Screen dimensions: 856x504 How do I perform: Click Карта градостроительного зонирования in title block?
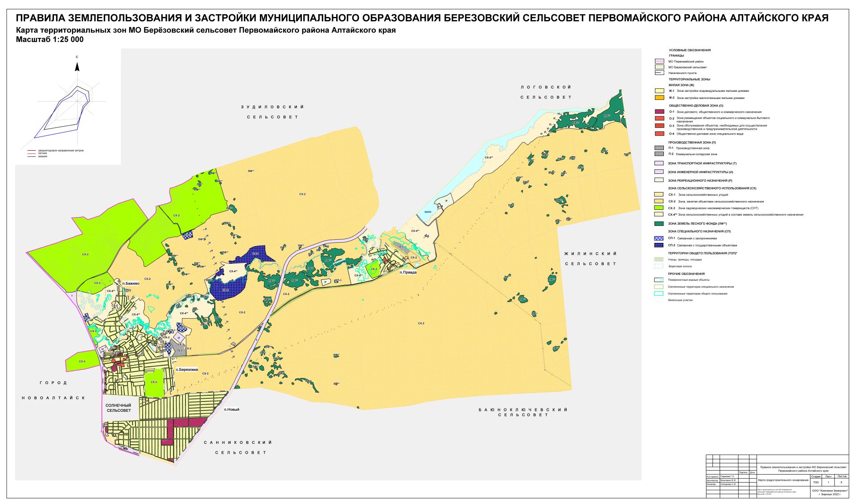pyautogui.click(x=783, y=480)
